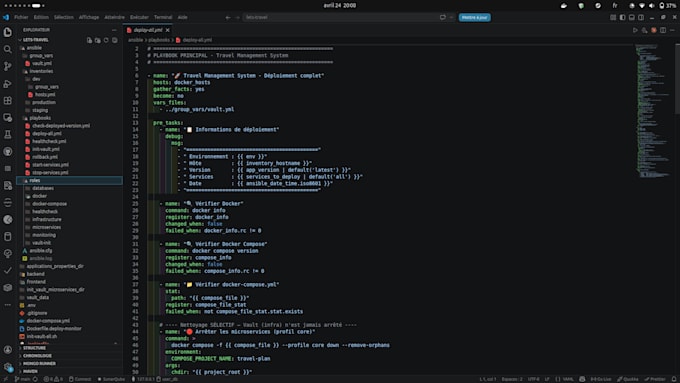Expand the CHRONOLOGIE section
The width and height of the screenshot is (680, 383).
[x=69, y=356]
